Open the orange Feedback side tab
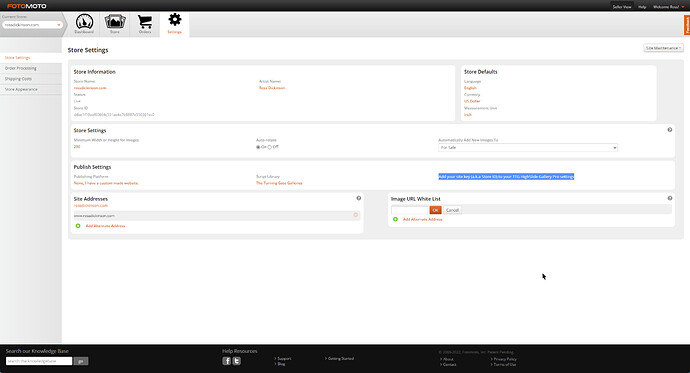Screen dimensions: 690x373 tap(686, 25)
